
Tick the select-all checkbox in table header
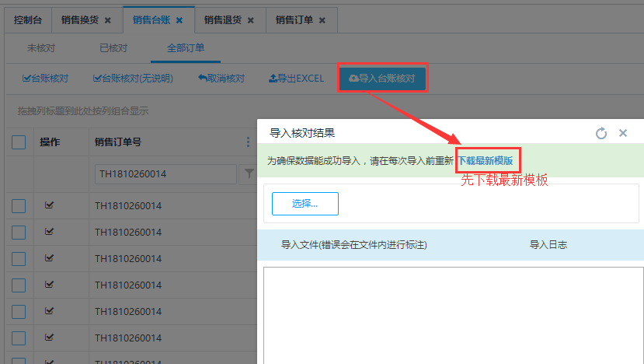coord(19,142)
